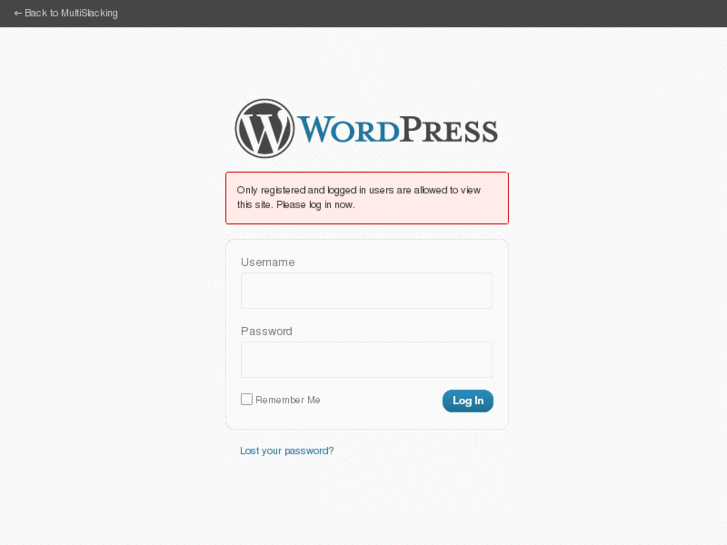Submit with the Log In button

[468, 401]
